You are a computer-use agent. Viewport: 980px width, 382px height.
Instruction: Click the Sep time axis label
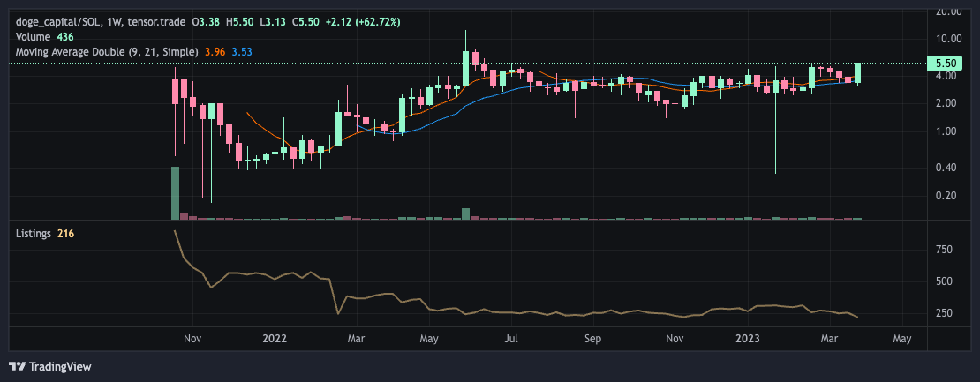(592, 338)
